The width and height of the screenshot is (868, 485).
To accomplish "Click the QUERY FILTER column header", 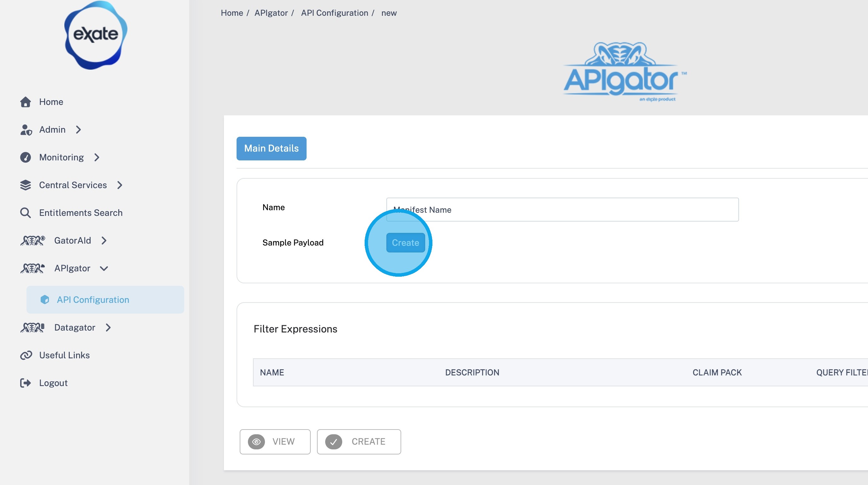I will [x=842, y=372].
